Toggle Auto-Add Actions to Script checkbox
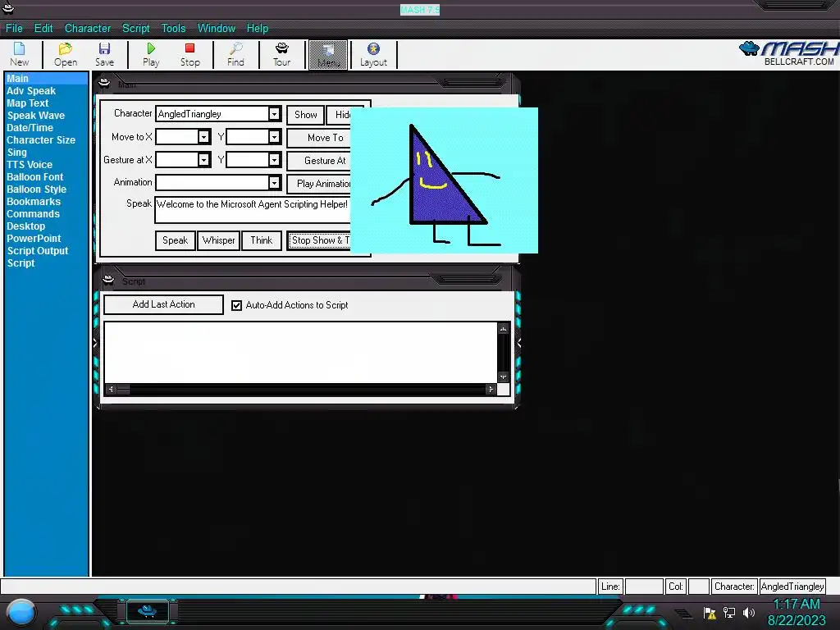Screen dimensions: 840x630 (x=236, y=305)
